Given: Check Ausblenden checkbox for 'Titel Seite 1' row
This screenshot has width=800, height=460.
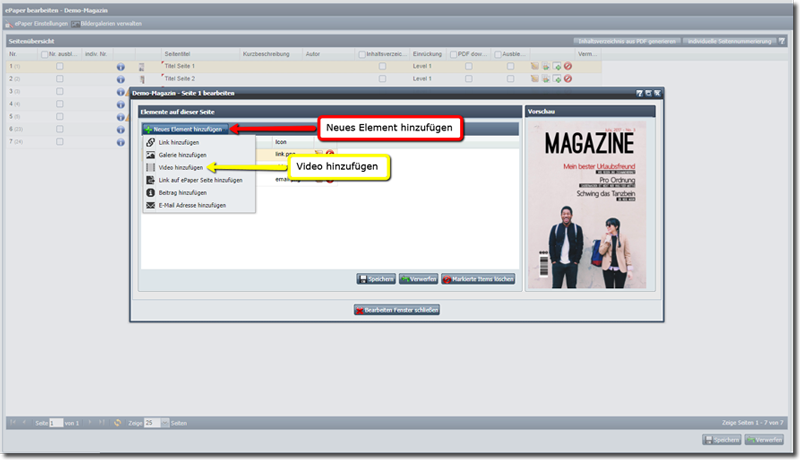Looking at the screenshot, I should pyautogui.click(x=510, y=66).
